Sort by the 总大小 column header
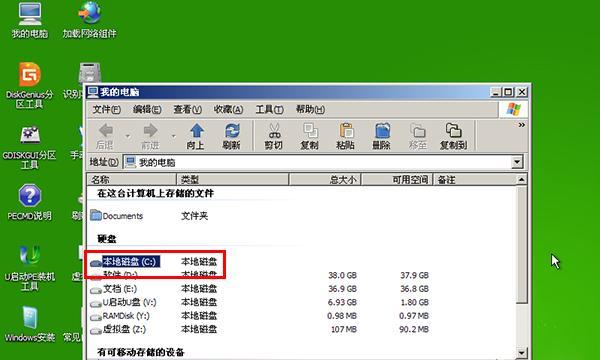Screen dimensions: 600x360 pos(325,179)
